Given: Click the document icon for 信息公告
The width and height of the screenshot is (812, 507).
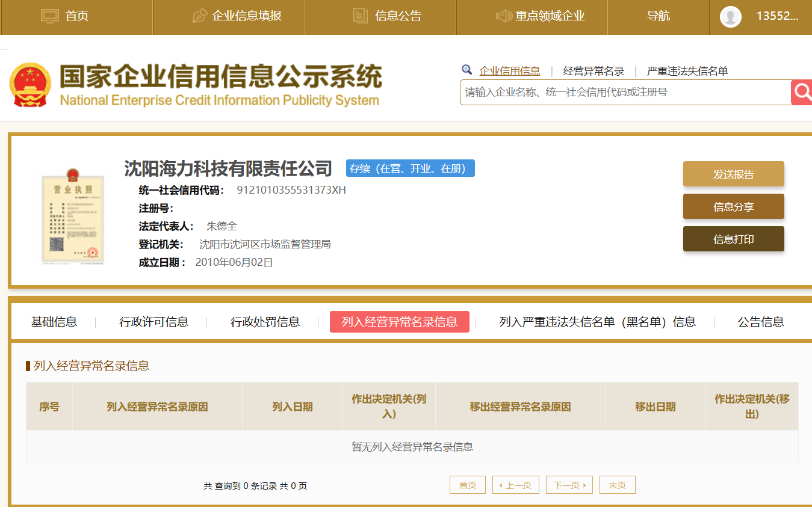Looking at the screenshot, I should [x=360, y=16].
